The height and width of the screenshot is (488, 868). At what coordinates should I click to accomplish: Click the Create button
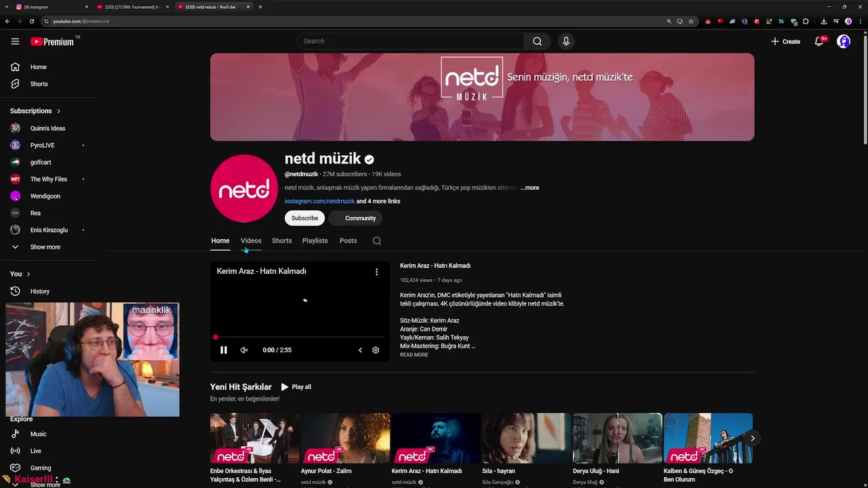click(785, 41)
